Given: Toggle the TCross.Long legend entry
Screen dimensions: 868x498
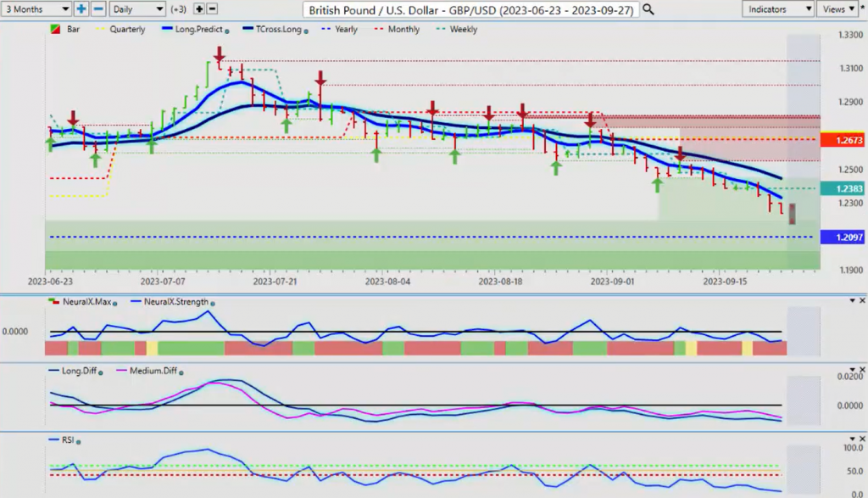Looking at the screenshot, I should tap(272, 30).
